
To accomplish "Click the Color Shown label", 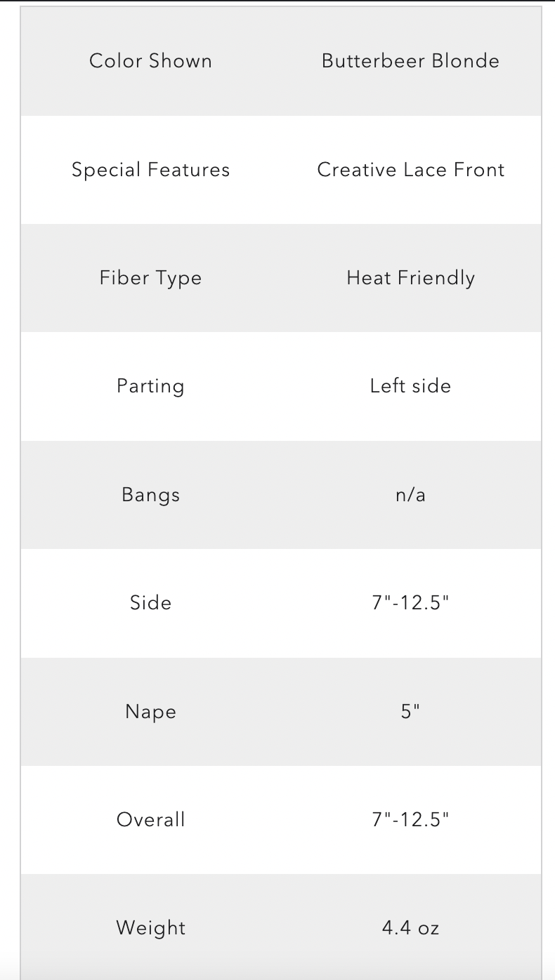I will click(150, 61).
